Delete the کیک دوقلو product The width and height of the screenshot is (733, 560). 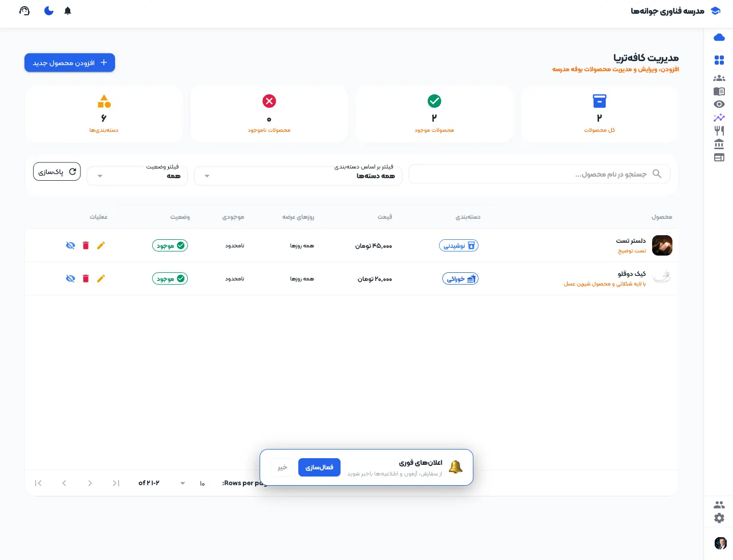[86, 278]
